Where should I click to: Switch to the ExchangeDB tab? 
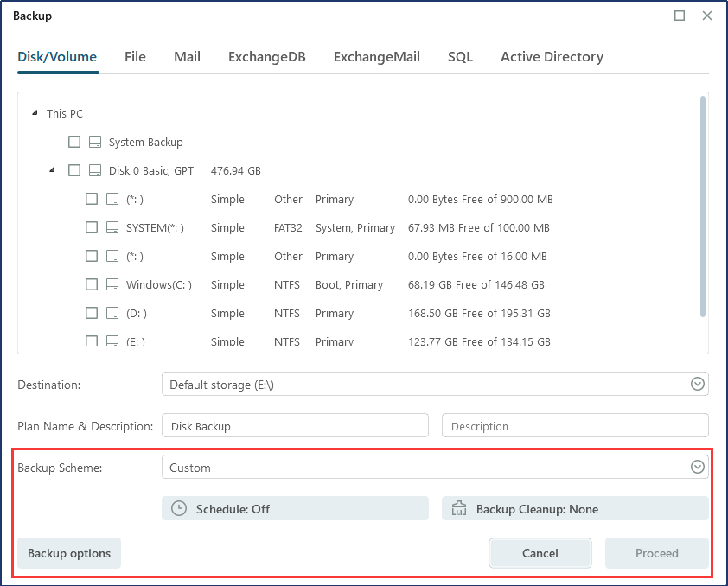(266, 57)
